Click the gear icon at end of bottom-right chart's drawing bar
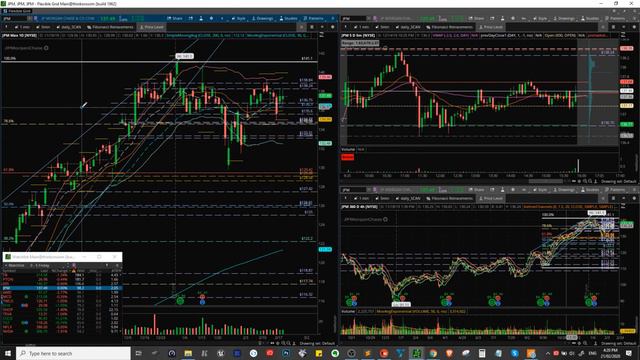The image size is (640, 360). coord(633,198)
